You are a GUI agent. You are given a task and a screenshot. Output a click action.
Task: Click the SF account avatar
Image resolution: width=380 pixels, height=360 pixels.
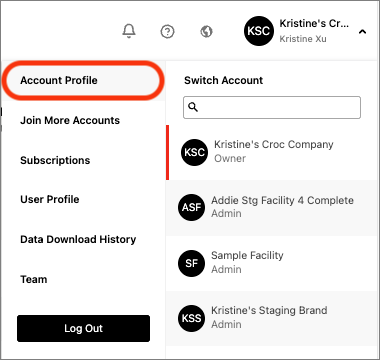click(191, 263)
